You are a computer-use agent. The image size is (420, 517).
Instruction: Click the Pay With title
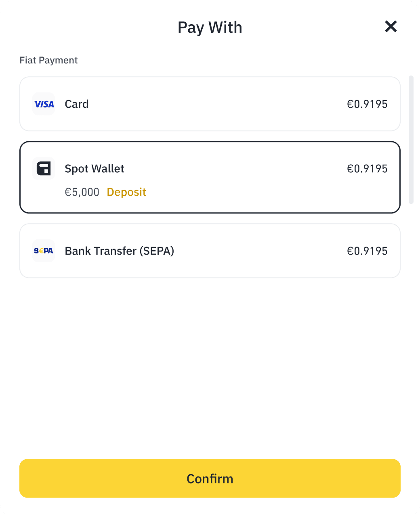coord(210,27)
